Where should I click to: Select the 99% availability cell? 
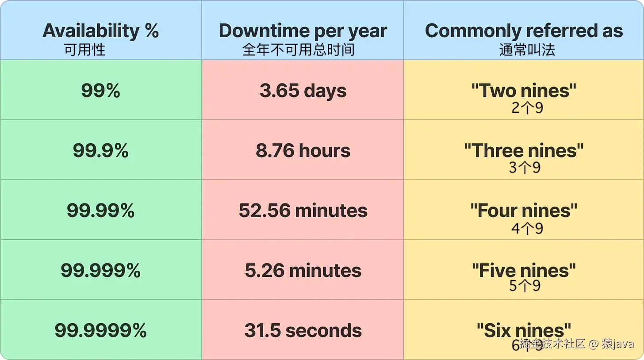(x=101, y=91)
